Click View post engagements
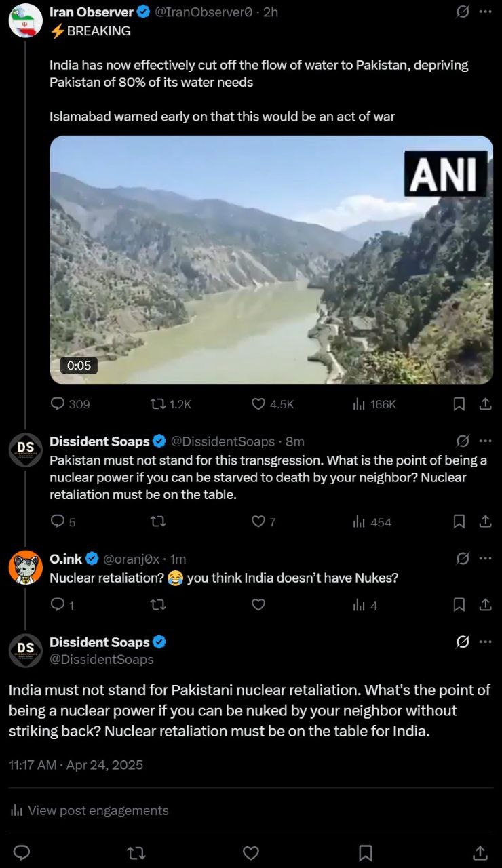 tap(89, 810)
